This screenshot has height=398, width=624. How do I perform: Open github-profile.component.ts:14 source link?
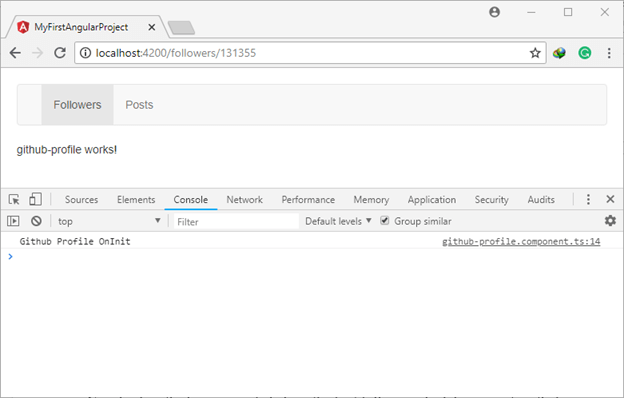pos(521,241)
